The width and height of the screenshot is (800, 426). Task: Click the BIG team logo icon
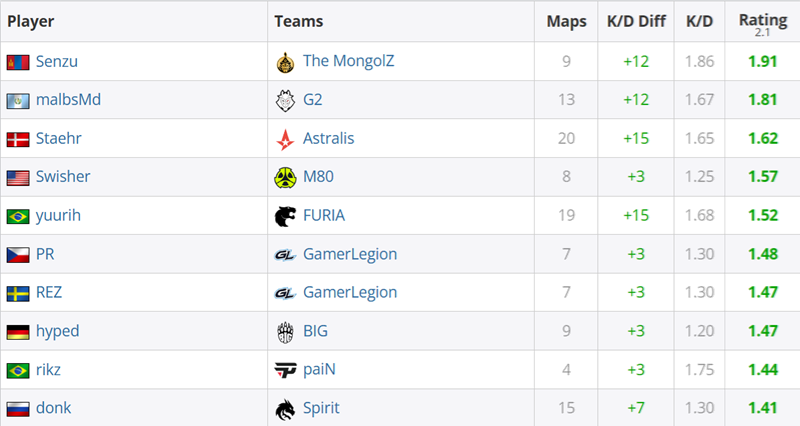[285, 332]
